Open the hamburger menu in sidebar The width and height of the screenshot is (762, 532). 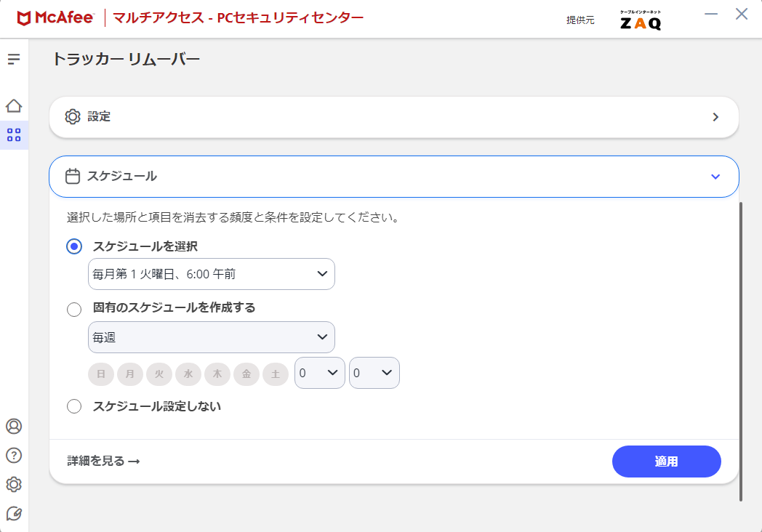click(14, 60)
